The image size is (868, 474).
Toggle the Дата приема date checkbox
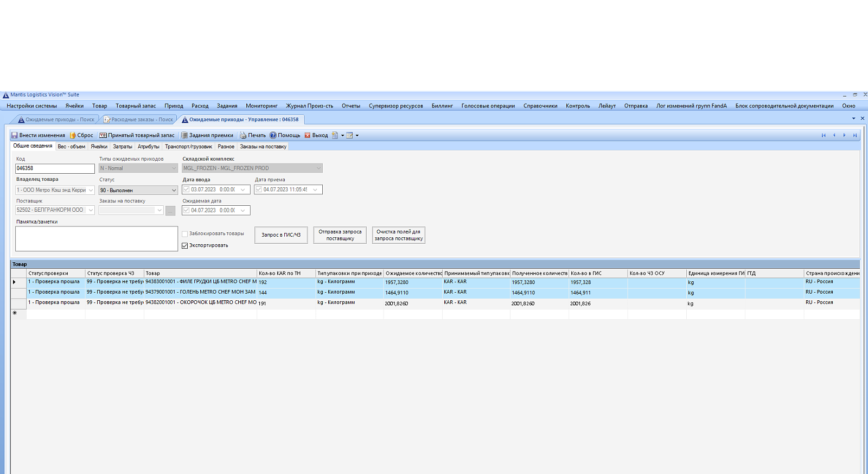(259, 189)
